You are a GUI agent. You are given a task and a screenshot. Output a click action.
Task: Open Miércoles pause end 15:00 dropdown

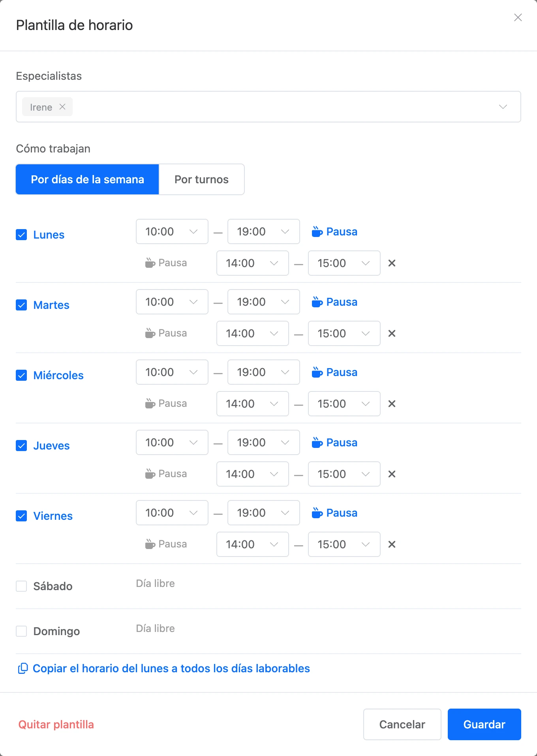[344, 404]
